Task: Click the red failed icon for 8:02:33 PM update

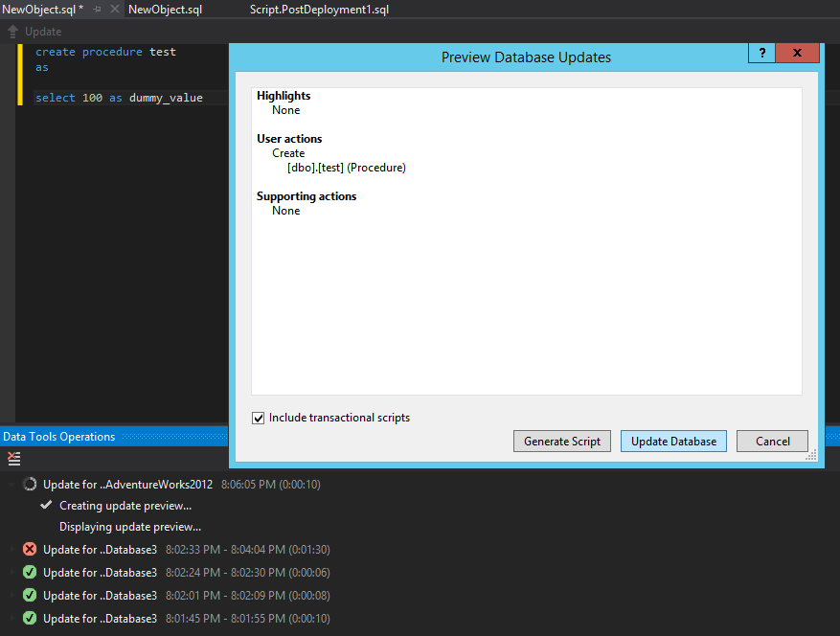Action: pyautogui.click(x=30, y=549)
